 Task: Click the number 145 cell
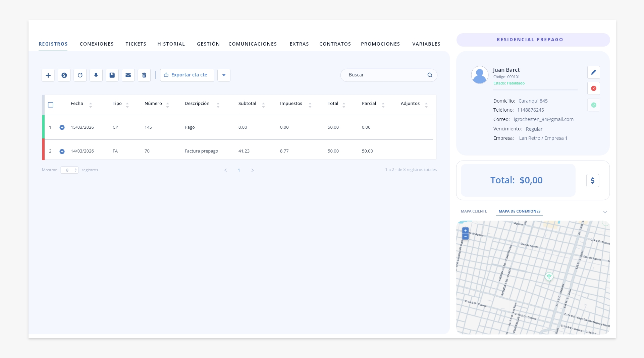tap(148, 127)
